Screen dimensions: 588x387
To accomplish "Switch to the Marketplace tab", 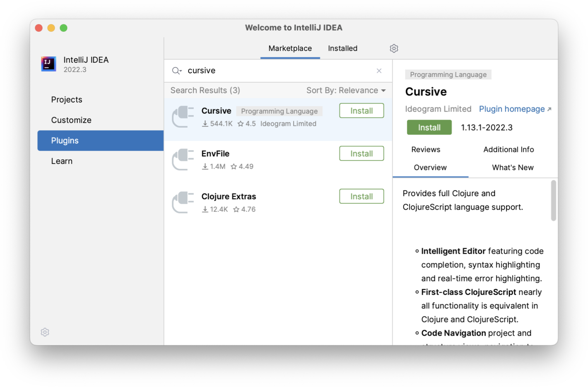I will pos(290,48).
